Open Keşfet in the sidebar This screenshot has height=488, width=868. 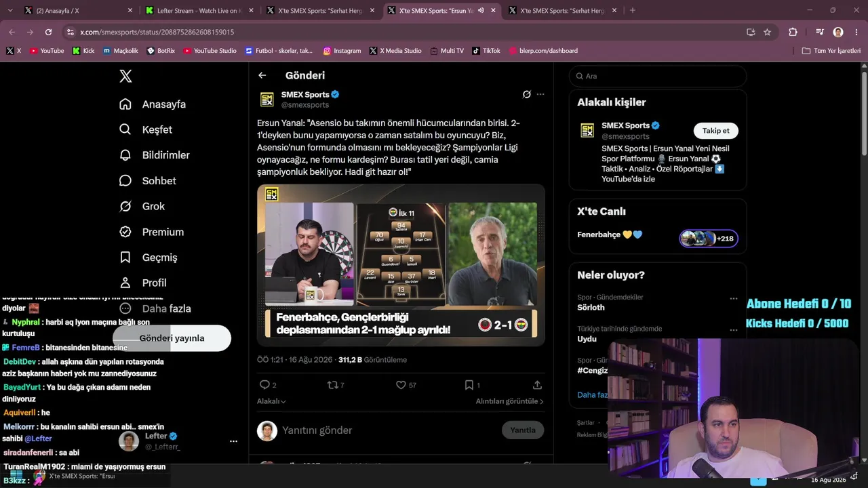tap(146, 129)
